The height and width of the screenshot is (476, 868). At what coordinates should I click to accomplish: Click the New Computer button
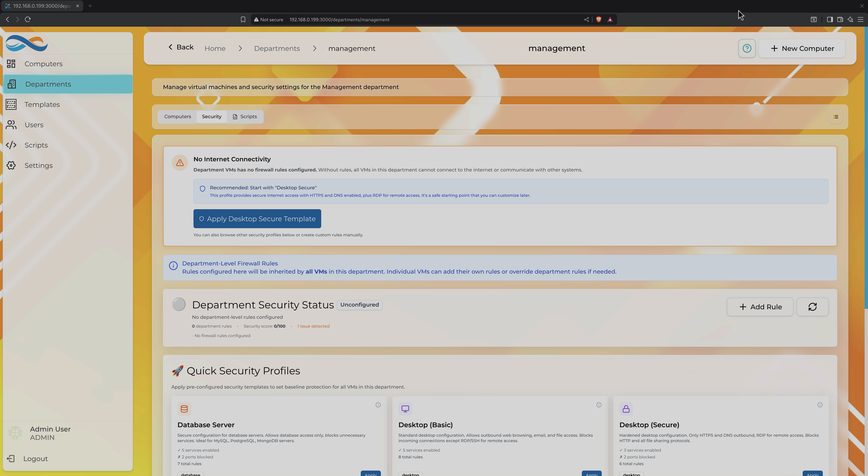tap(802, 49)
